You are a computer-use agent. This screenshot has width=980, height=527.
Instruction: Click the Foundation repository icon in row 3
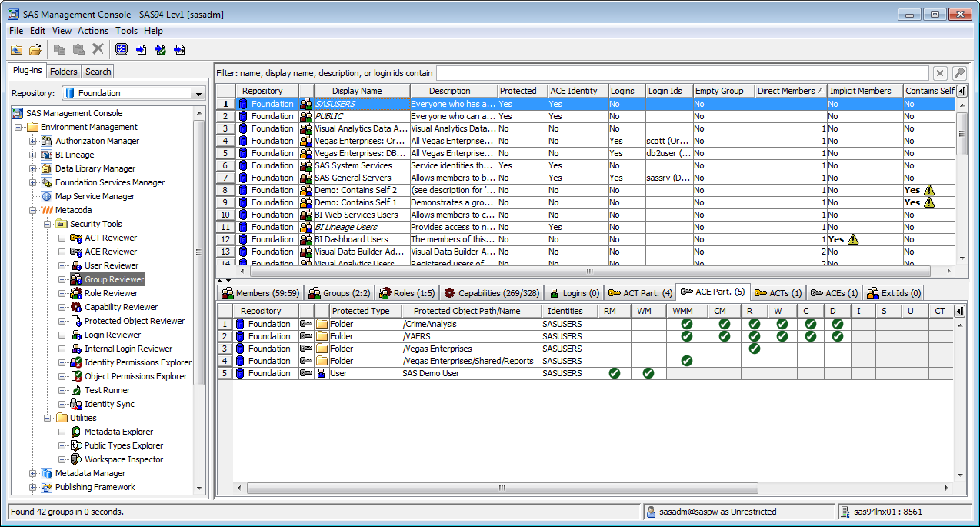[x=242, y=128]
